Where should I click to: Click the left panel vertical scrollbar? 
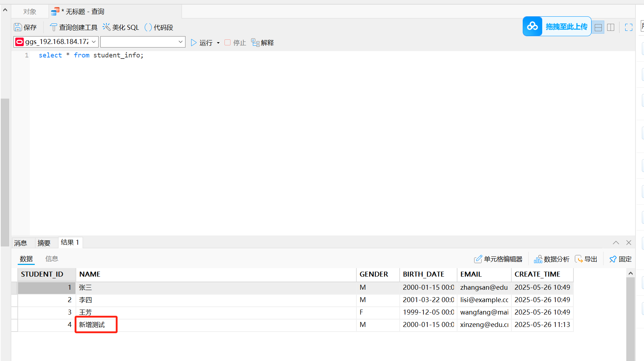pyautogui.click(x=5, y=172)
